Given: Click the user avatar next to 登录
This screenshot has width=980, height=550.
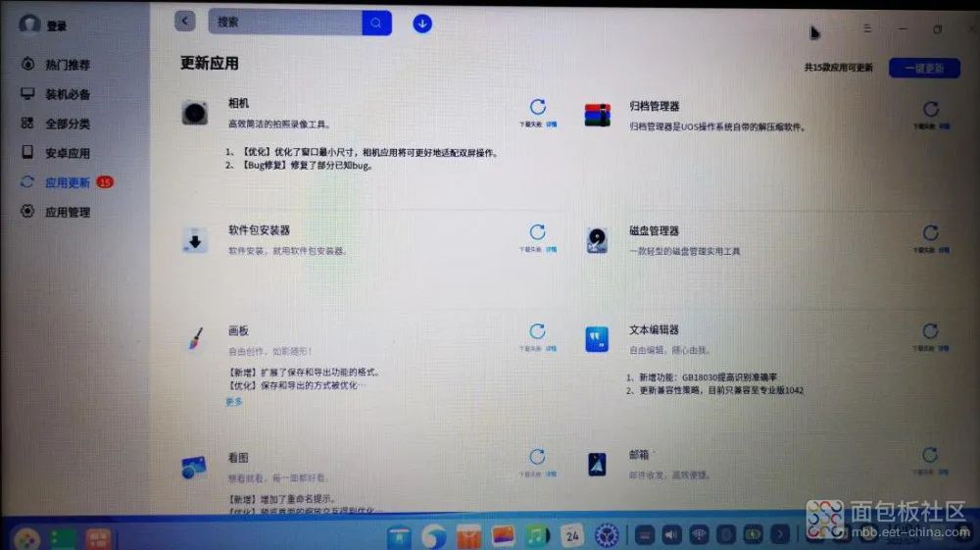Looking at the screenshot, I should tap(29, 25).
